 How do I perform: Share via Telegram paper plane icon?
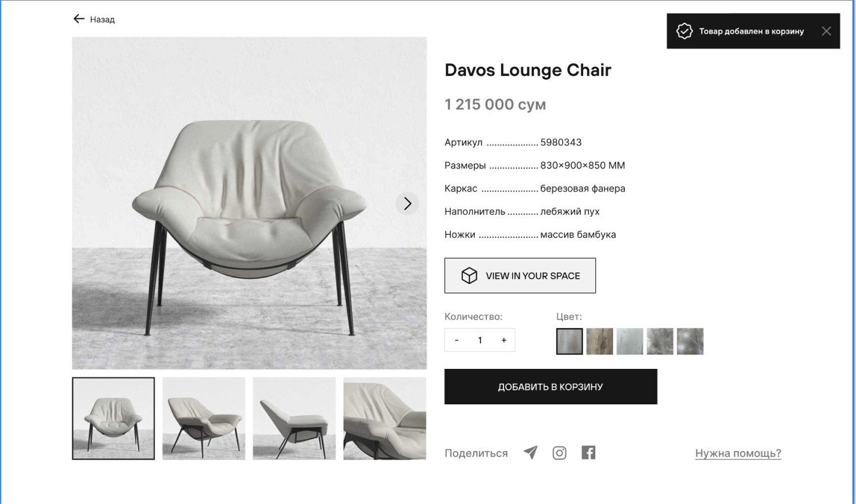click(531, 453)
